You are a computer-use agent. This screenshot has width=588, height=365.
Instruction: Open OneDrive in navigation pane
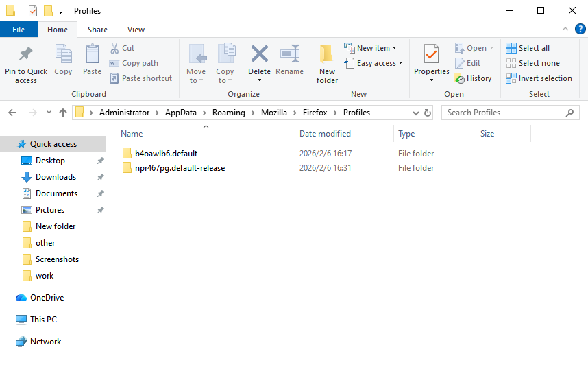click(47, 298)
